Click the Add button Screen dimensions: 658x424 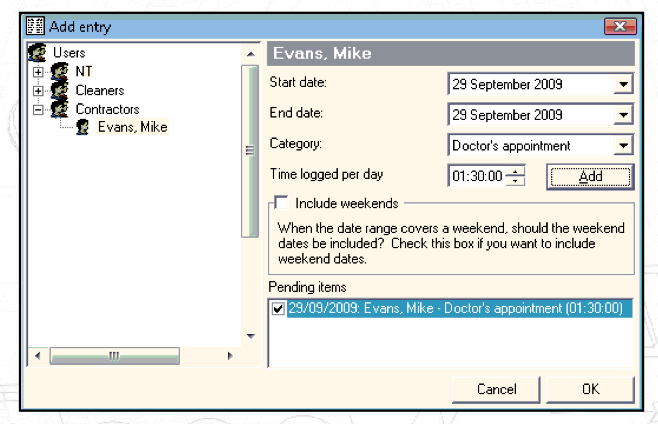click(x=590, y=177)
